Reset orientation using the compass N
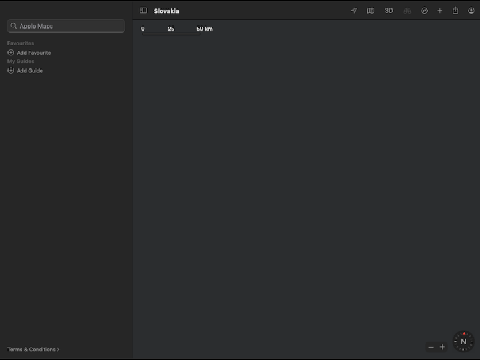480x360 pixels. click(463, 341)
